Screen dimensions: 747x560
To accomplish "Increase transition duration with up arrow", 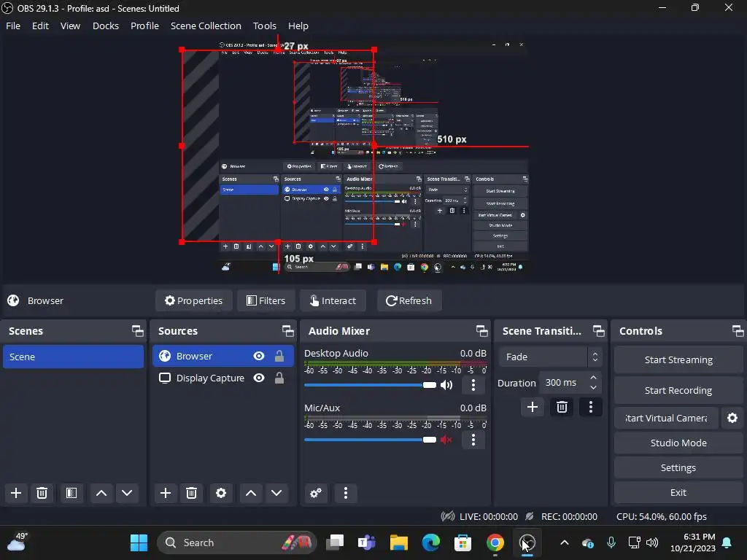I will tap(594, 378).
